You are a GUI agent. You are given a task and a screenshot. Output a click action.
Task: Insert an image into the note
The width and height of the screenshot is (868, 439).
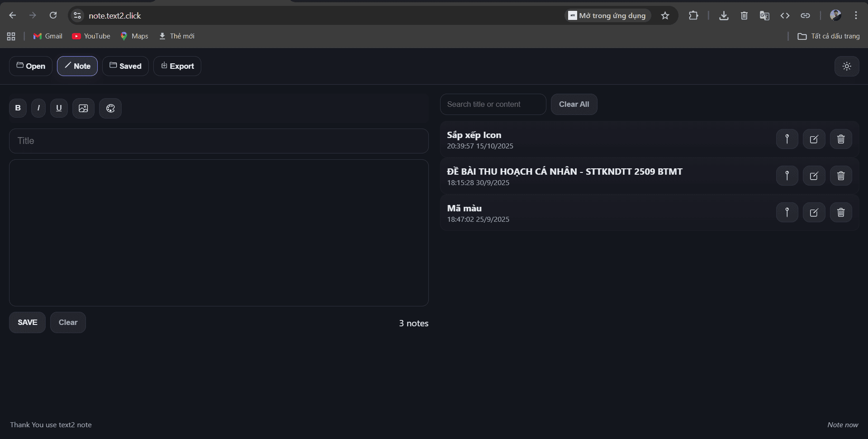click(83, 108)
